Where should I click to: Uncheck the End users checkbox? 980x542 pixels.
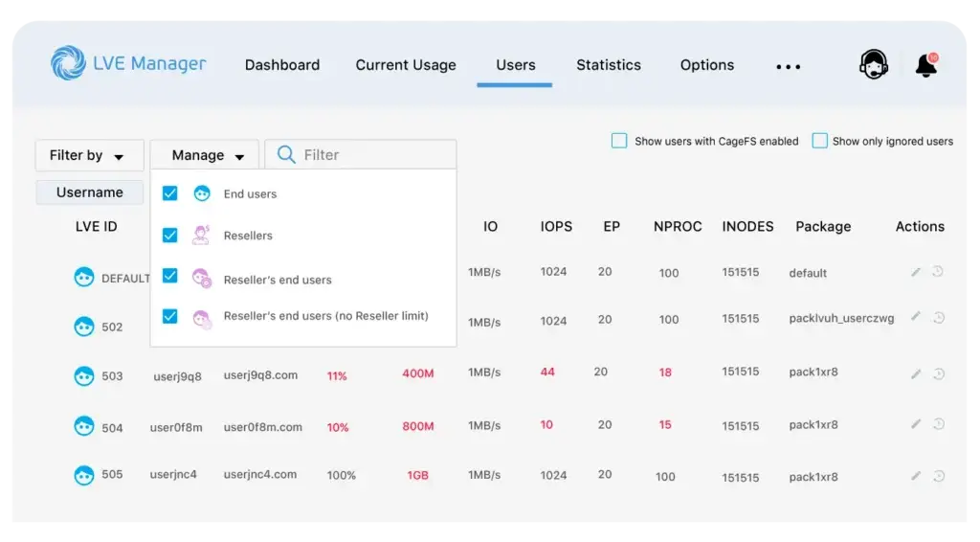click(x=170, y=193)
